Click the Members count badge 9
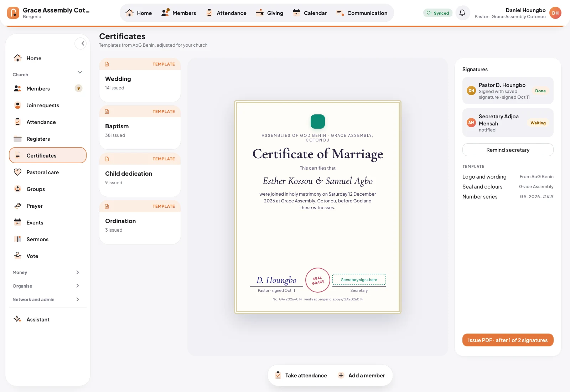 click(78, 88)
